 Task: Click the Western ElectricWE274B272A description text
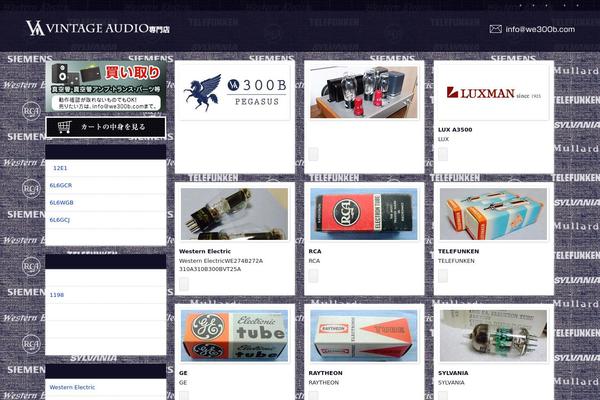[x=221, y=265]
